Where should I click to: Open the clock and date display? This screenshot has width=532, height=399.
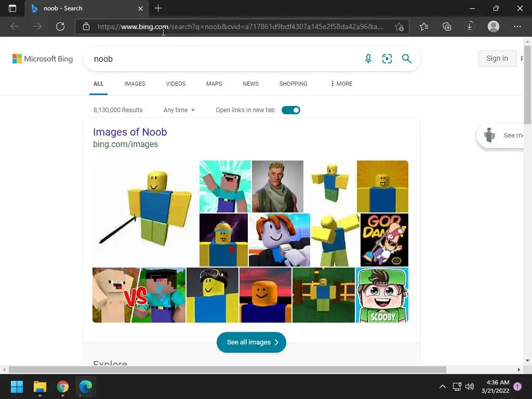point(495,387)
